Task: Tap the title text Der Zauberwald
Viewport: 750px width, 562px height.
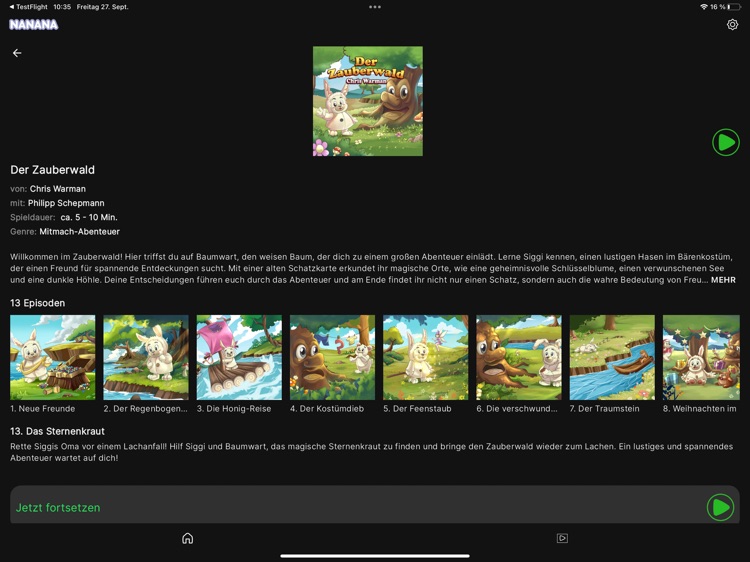Action: (x=53, y=170)
